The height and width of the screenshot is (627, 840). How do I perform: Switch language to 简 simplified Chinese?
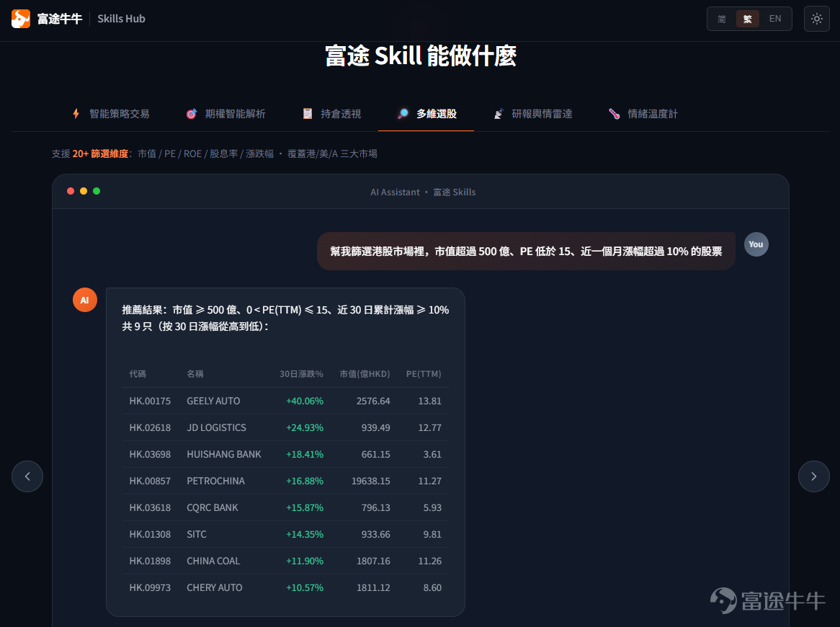pyautogui.click(x=722, y=19)
